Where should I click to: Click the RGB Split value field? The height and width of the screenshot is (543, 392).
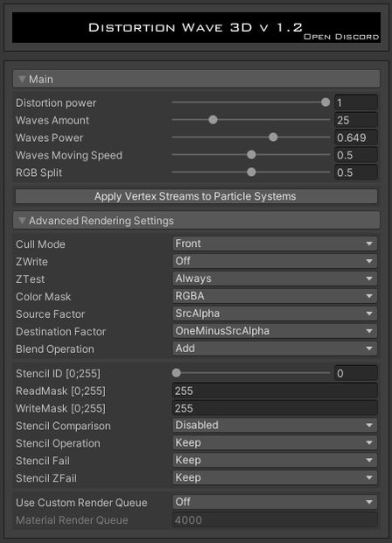click(356, 173)
